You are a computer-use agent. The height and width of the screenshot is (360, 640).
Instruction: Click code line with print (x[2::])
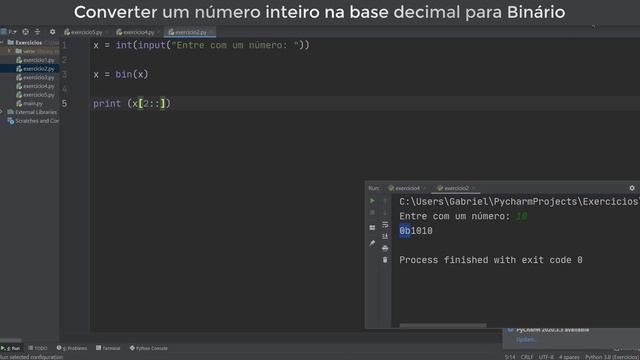coord(131,104)
